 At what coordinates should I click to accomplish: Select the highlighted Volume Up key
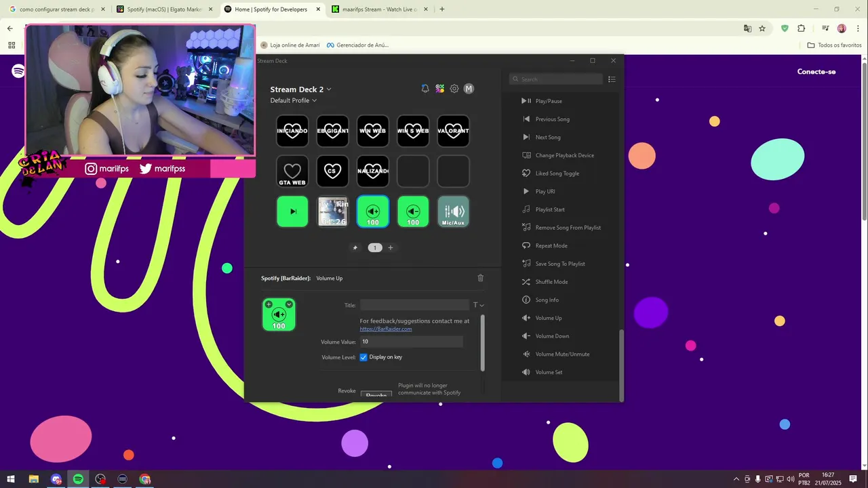pyautogui.click(x=373, y=211)
